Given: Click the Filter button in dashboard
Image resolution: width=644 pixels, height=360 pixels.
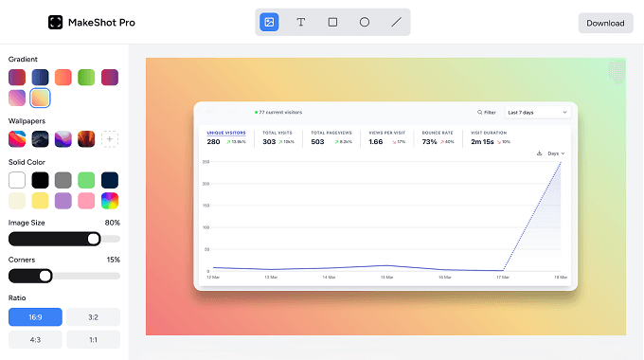Looking at the screenshot, I should (x=486, y=112).
